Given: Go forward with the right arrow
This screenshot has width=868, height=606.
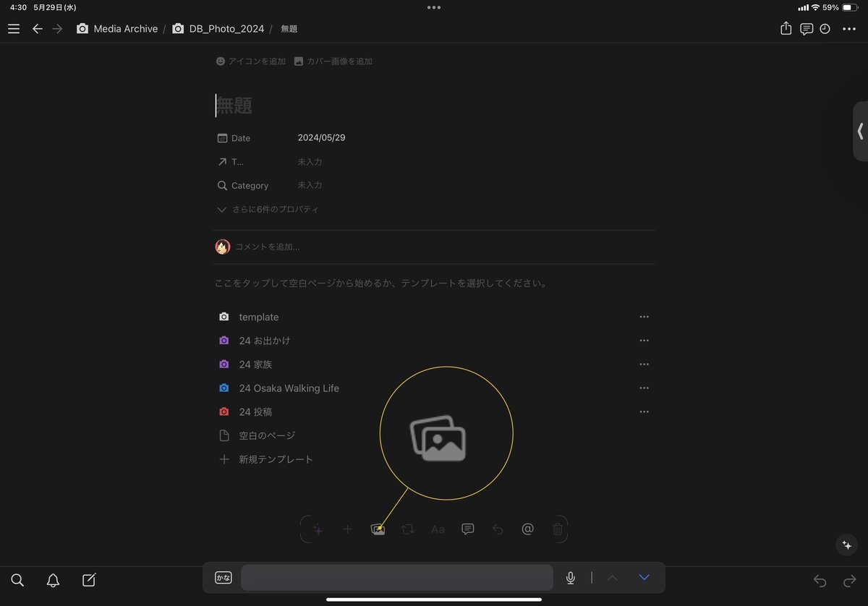Looking at the screenshot, I should 58,29.
